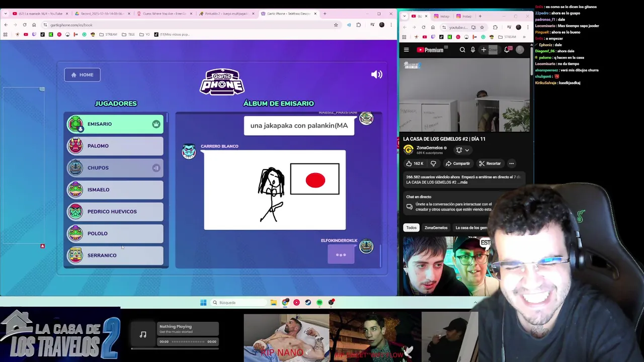Open the Chrome menu in left window
The width and height of the screenshot is (644, 362).
391,25
